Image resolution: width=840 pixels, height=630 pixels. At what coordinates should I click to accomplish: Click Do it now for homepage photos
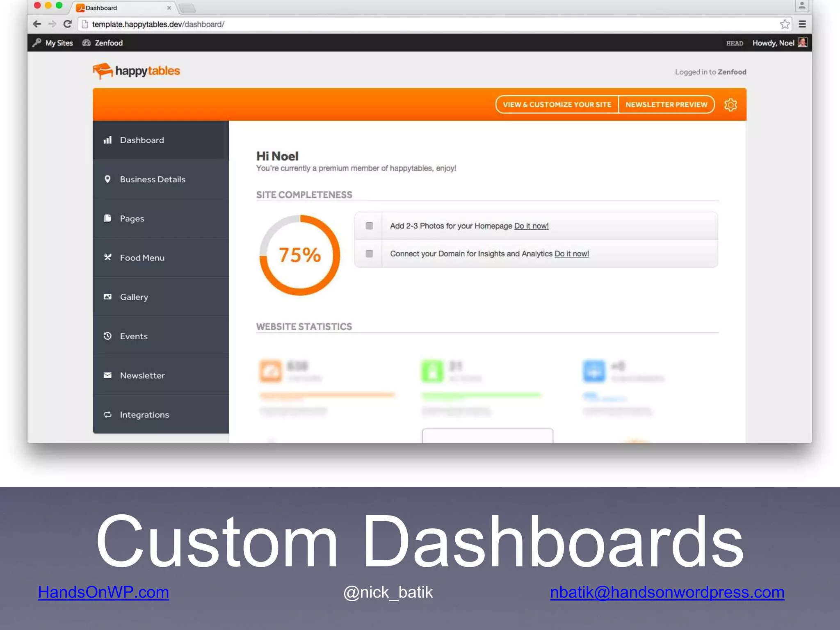click(531, 226)
